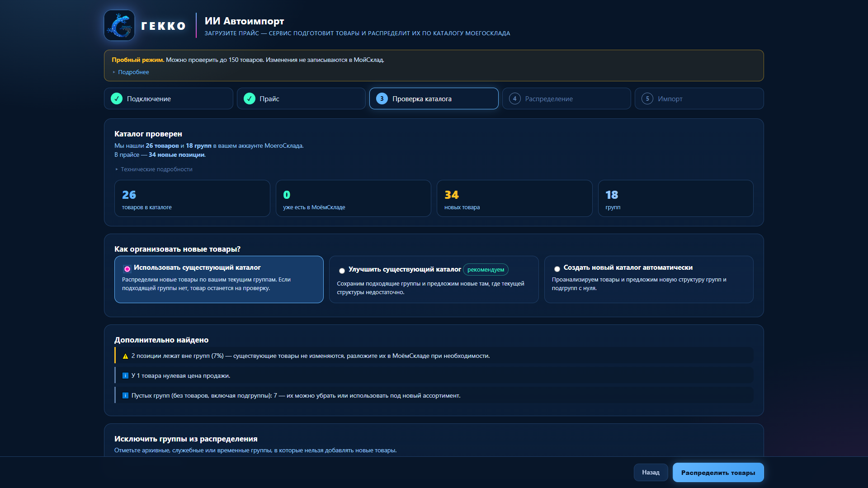The image size is (868, 488).
Task: Select the Создать новый каталог автоматически radio button
Action: click(557, 269)
